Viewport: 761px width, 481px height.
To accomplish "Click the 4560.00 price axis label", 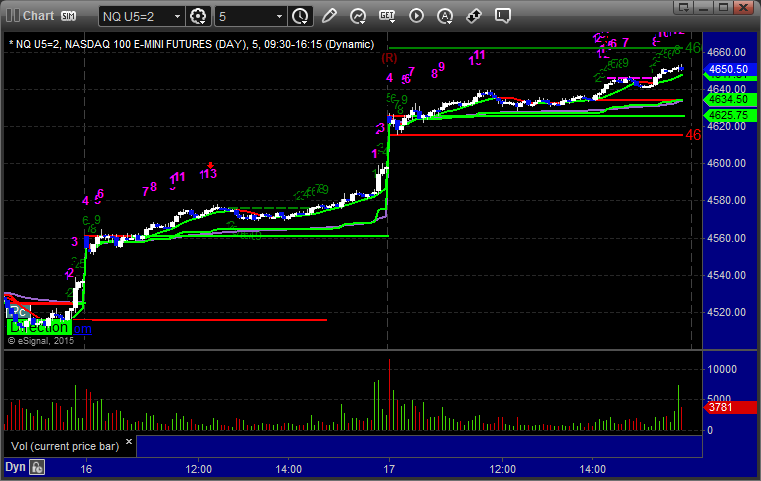I will coord(727,238).
